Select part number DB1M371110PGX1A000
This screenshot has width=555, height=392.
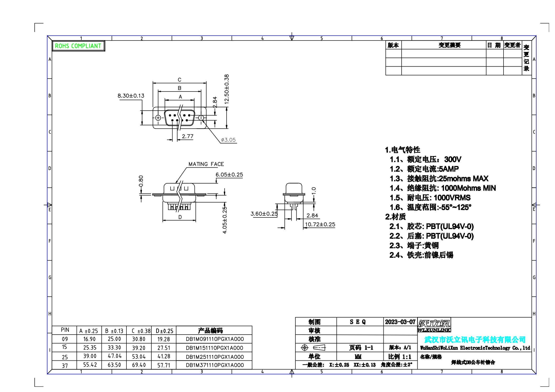coord(215,365)
